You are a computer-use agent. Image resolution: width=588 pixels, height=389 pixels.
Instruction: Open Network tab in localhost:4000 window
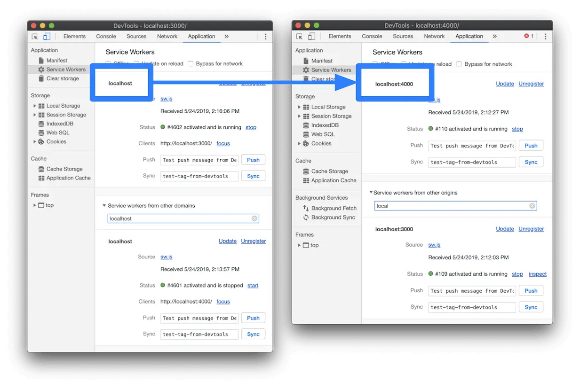click(434, 36)
